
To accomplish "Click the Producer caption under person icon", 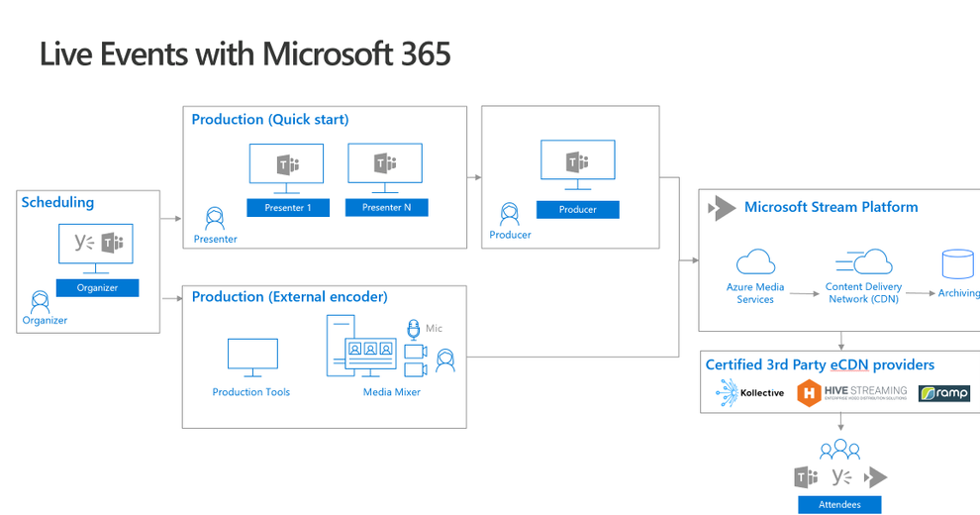I will click(510, 235).
